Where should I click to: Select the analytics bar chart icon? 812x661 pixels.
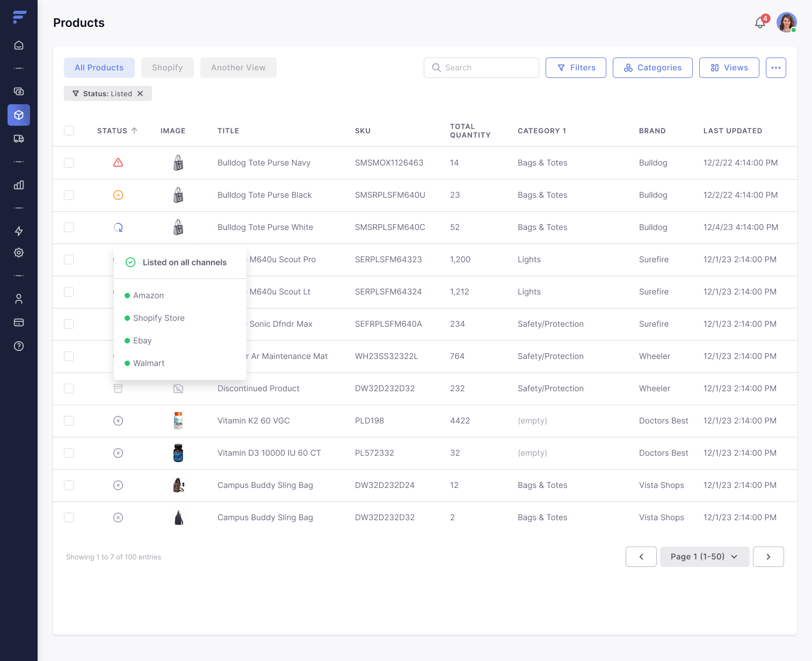[x=19, y=185]
